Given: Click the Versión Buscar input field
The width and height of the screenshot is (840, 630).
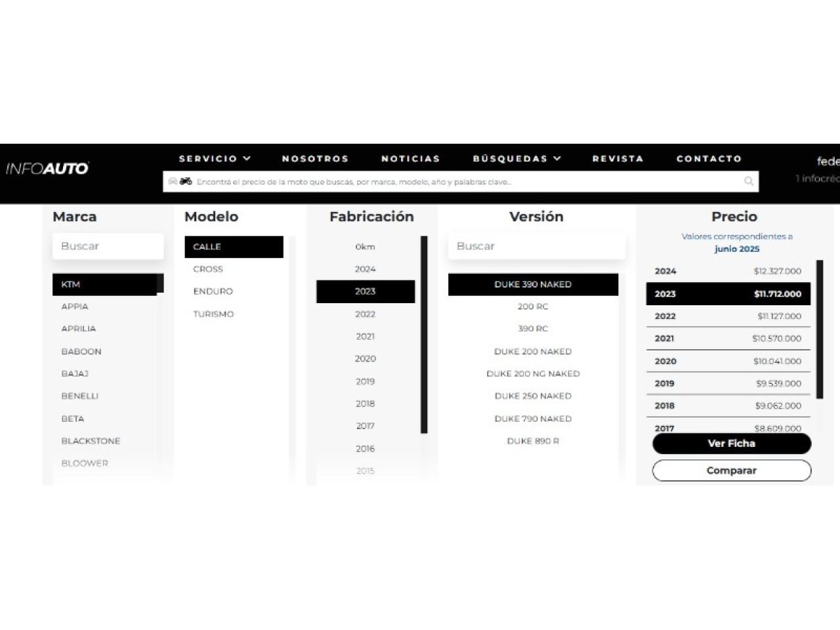Looking at the screenshot, I should pos(537,246).
